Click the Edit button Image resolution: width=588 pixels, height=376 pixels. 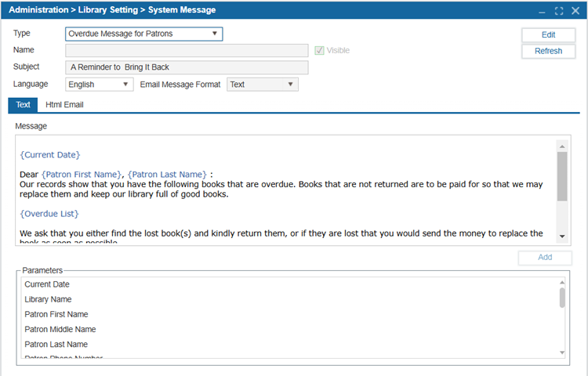tap(548, 34)
